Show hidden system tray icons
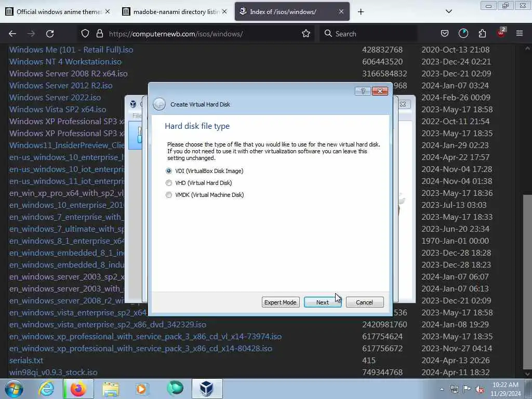532x399 pixels. (442, 390)
